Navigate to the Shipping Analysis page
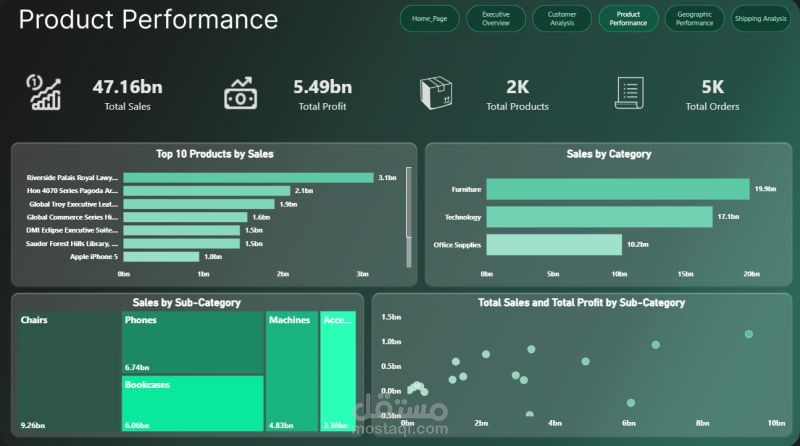 coord(761,19)
